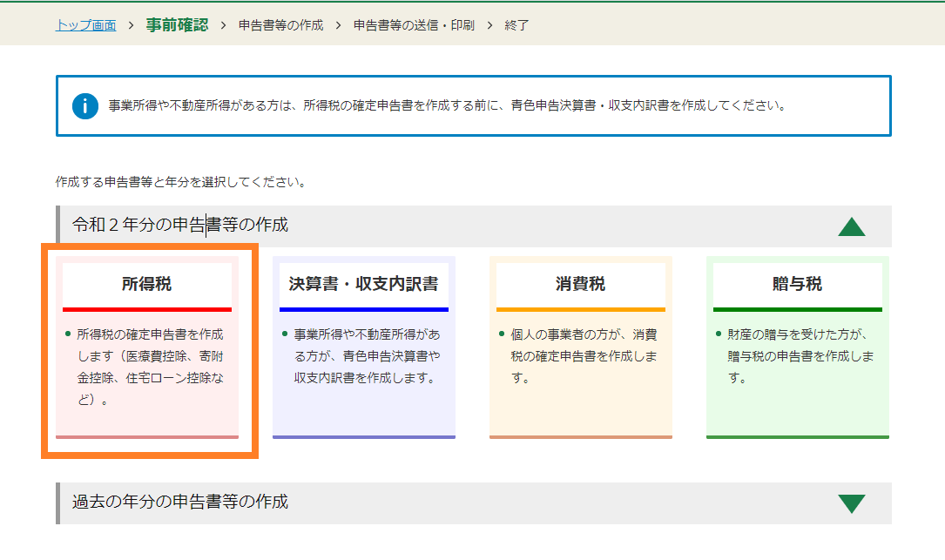Click the notice text about 青色申告決算書・収支内訳書
This screenshot has width=945, height=560.
[449, 105]
